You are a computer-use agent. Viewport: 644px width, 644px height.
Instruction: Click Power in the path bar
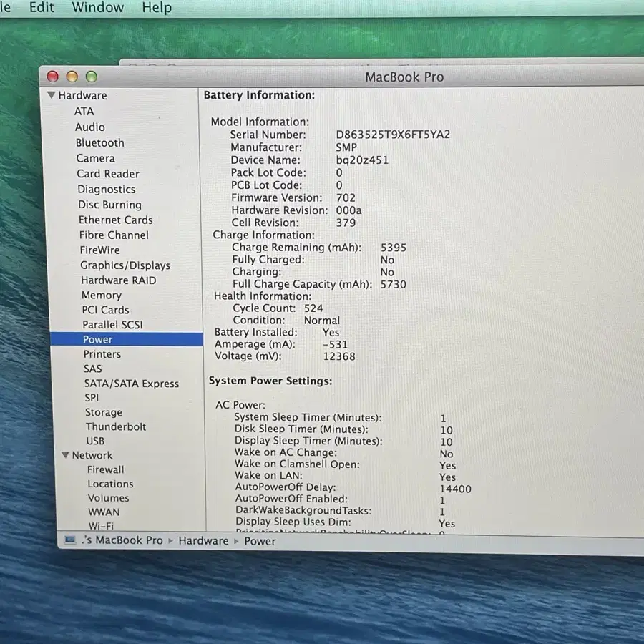[x=260, y=541]
